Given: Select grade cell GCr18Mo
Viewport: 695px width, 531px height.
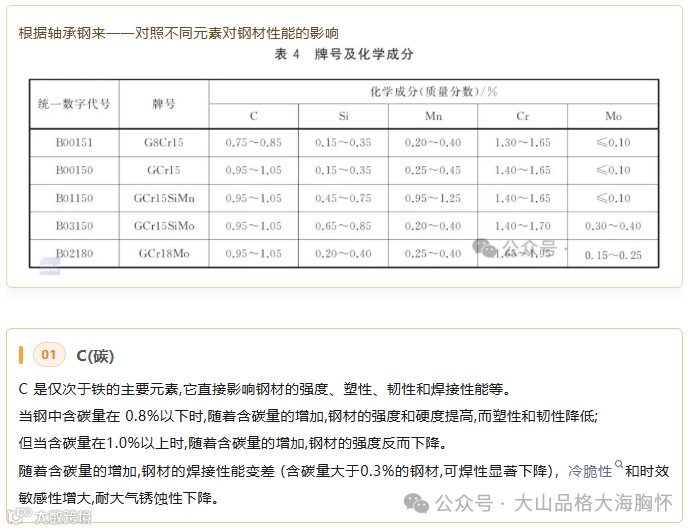Looking at the screenshot, I should [x=164, y=254].
